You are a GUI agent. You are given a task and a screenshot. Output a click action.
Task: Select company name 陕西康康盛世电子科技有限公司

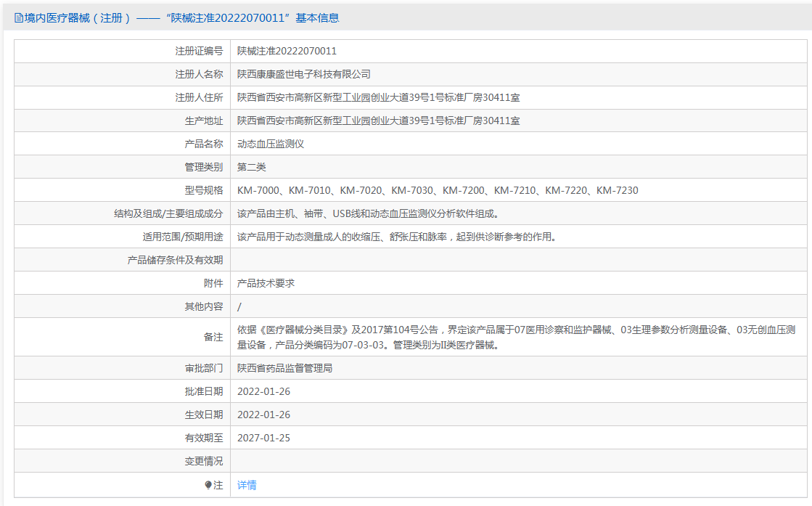pyautogui.click(x=304, y=75)
